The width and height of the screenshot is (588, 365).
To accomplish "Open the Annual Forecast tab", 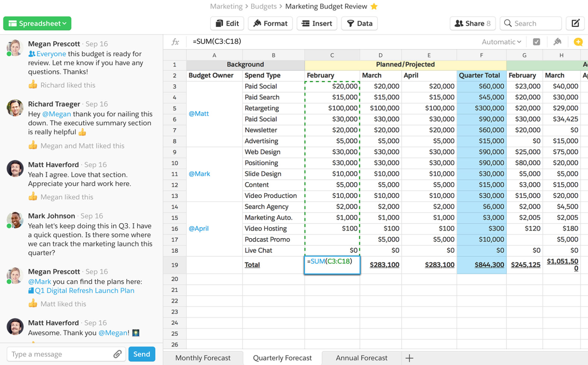I will click(x=361, y=358).
